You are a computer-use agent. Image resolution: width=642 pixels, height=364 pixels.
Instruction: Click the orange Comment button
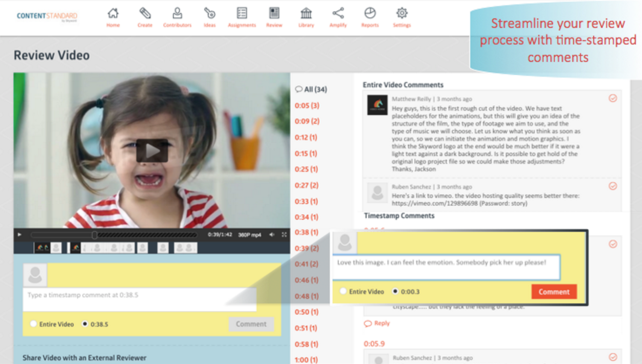click(x=554, y=292)
